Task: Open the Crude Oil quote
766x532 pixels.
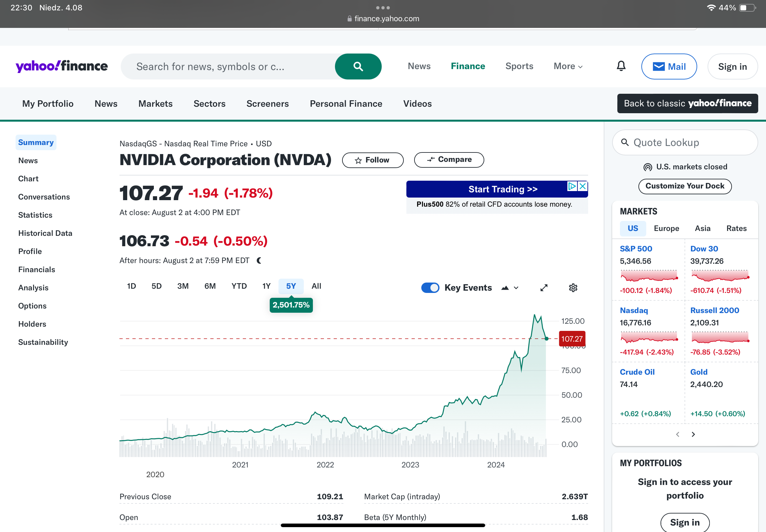Action: click(x=637, y=372)
